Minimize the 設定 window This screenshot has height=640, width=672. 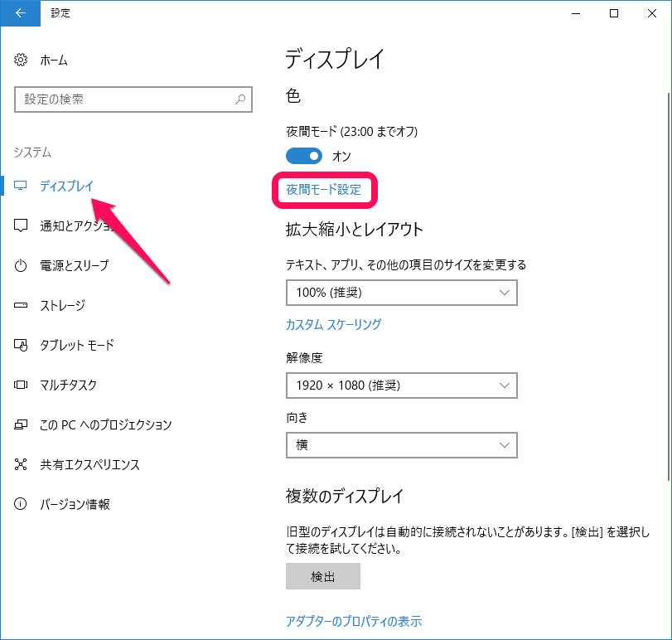pyautogui.click(x=576, y=13)
